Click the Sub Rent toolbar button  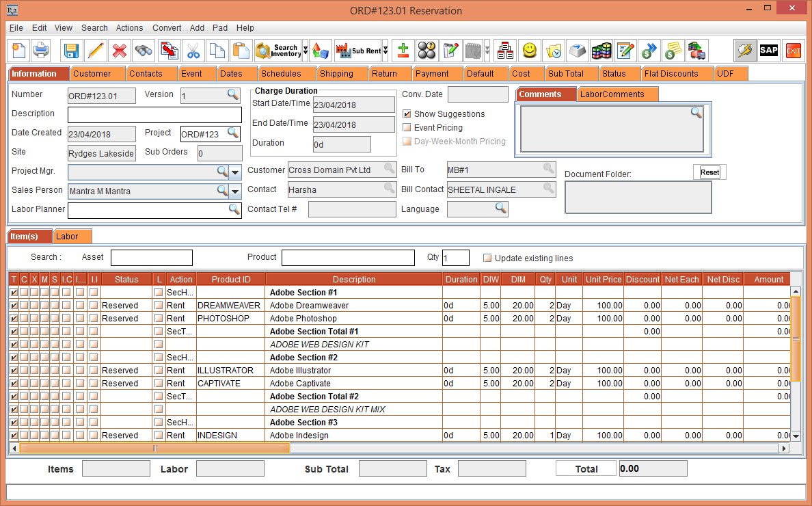(x=358, y=51)
